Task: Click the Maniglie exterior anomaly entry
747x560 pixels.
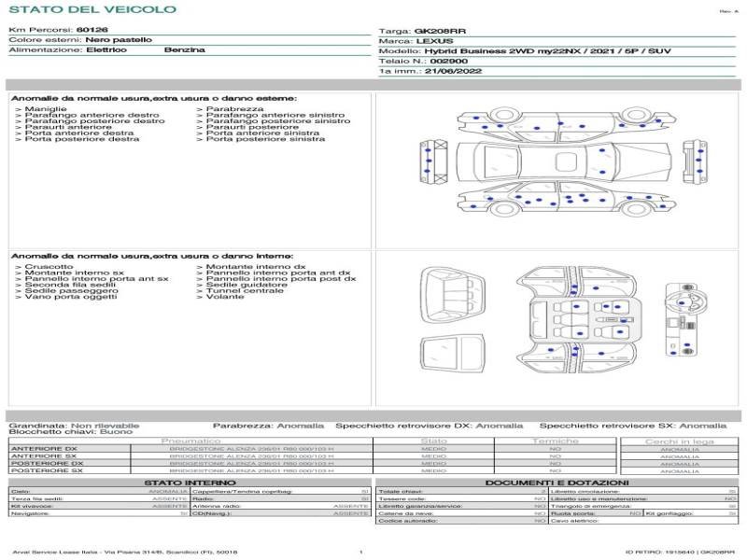Action: coord(45,109)
